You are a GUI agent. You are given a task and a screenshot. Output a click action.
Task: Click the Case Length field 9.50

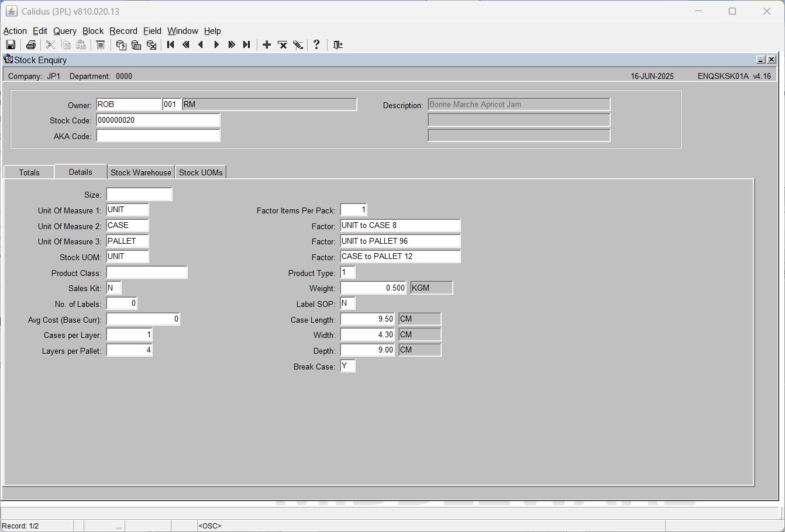tap(367, 319)
